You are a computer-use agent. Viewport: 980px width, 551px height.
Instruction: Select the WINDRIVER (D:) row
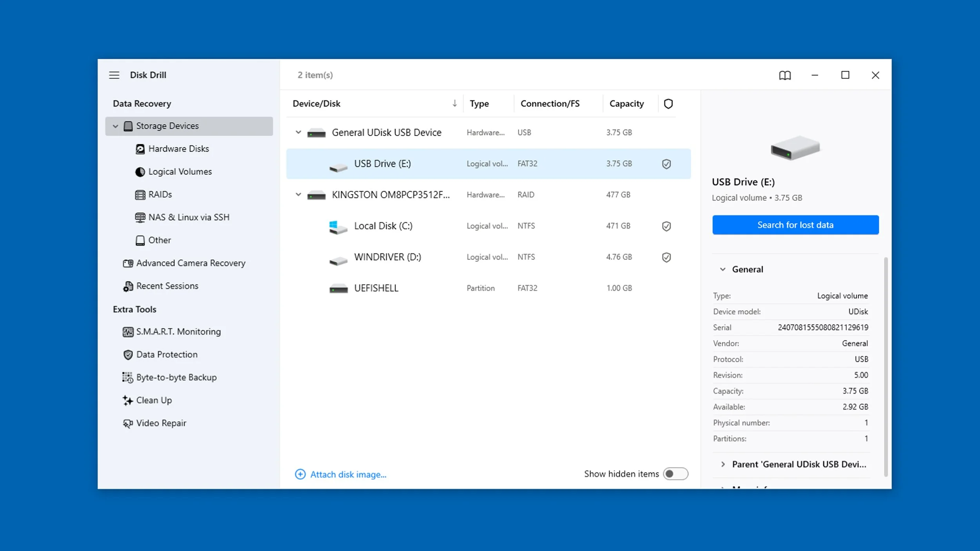click(x=488, y=257)
